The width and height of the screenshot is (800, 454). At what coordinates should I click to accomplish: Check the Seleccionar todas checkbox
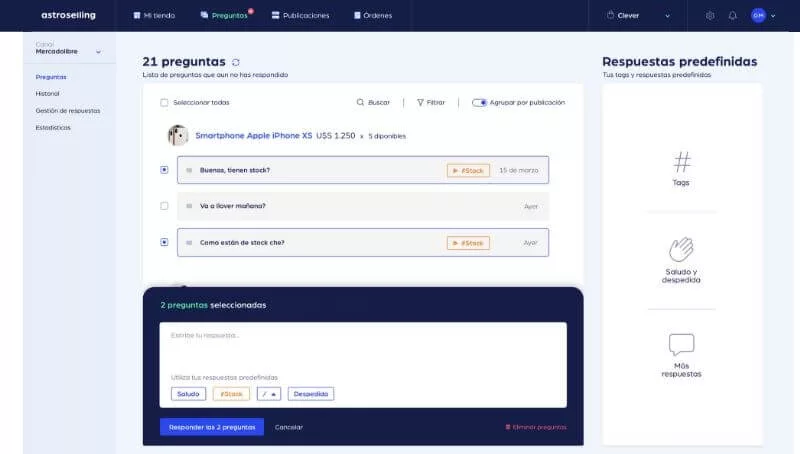(165, 102)
